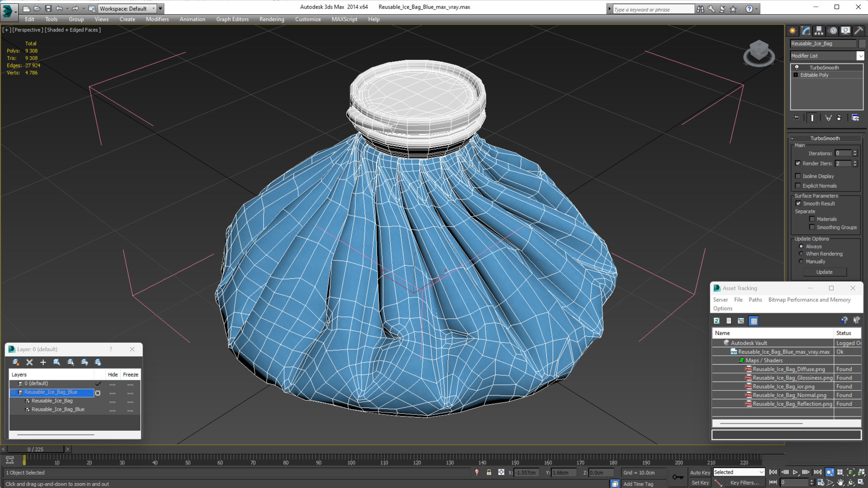The image size is (868, 488).
Task: Open the Undo history dropdown arrow
Action: pyautogui.click(x=67, y=9)
